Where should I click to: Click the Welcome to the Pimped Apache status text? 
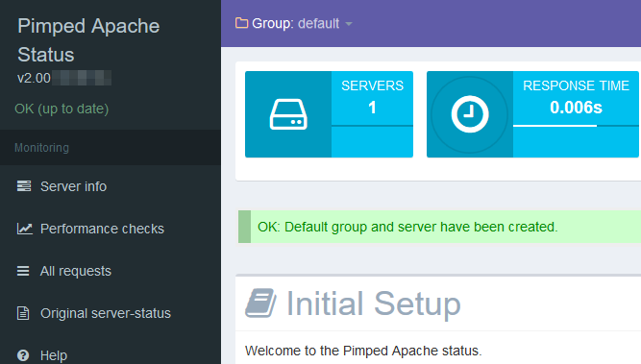pyautogui.click(x=363, y=351)
